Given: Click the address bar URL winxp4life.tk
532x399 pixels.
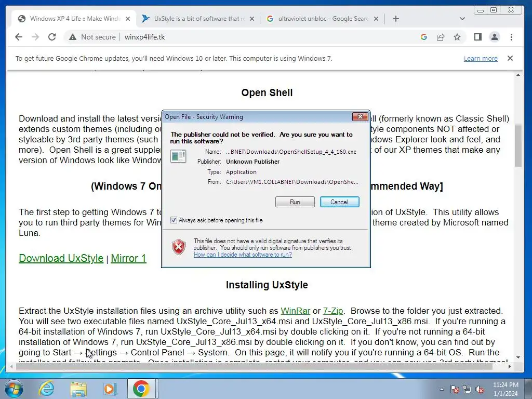Looking at the screenshot, I should point(144,37).
